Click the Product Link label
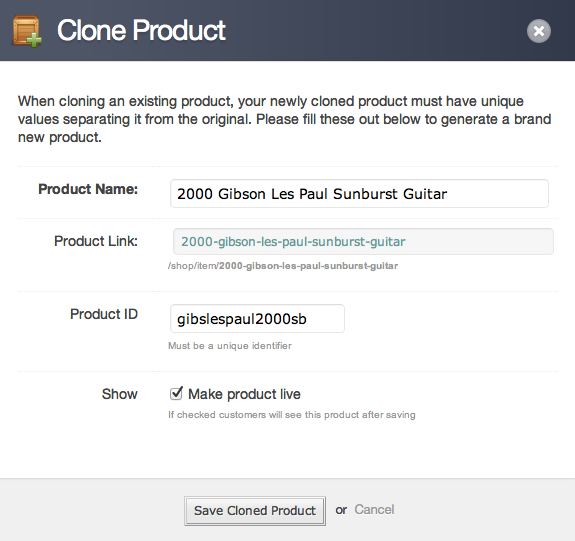575x541 pixels. click(x=96, y=241)
